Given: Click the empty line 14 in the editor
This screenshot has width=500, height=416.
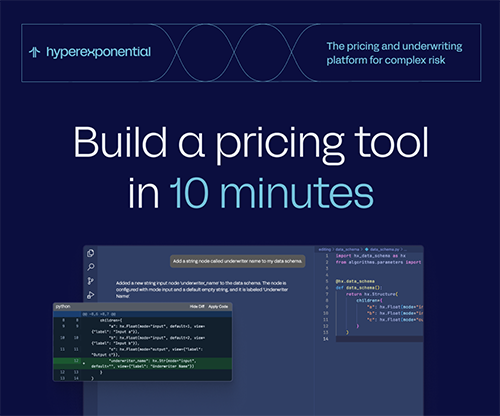Looking at the screenshot, I should coord(379,339).
